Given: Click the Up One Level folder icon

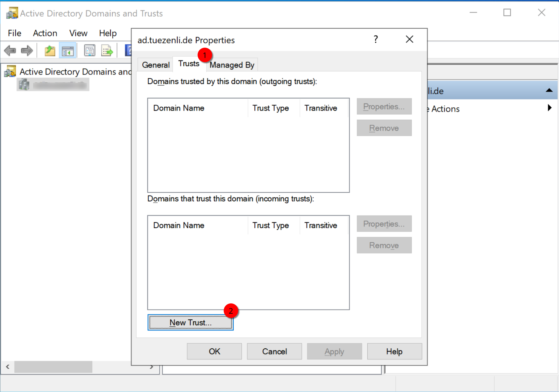Looking at the screenshot, I should tap(50, 50).
